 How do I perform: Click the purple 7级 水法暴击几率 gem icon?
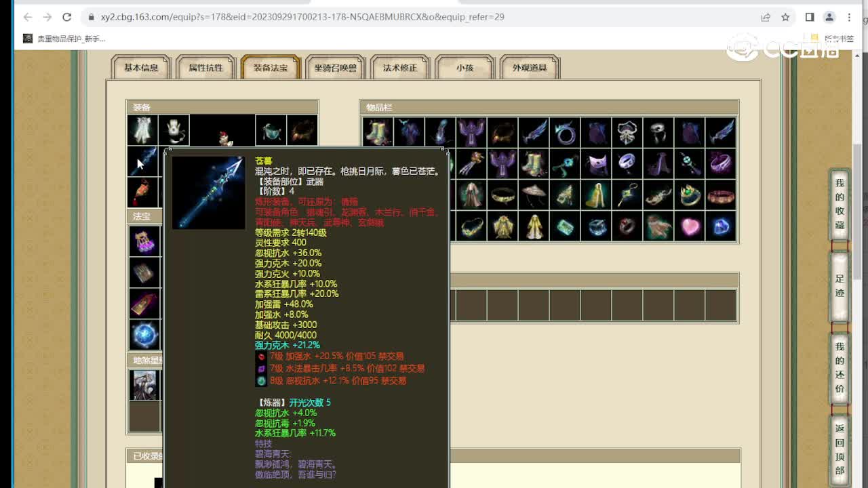[x=261, y=369]
